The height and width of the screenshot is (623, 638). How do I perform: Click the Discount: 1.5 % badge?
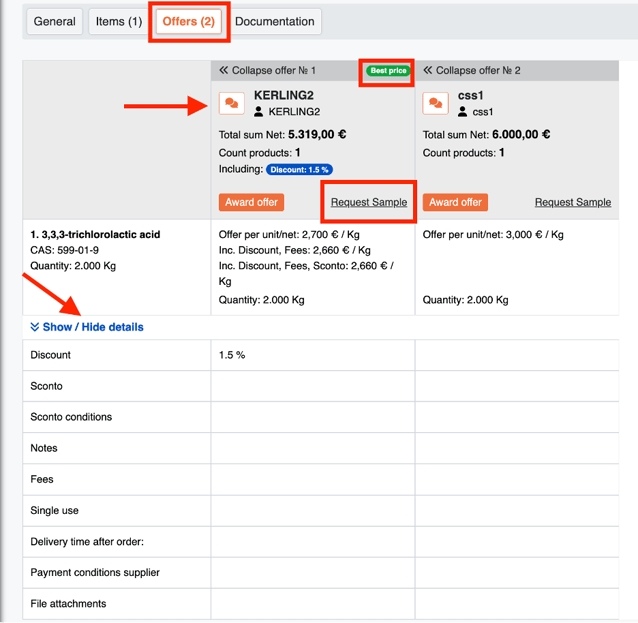coord(299,170)
